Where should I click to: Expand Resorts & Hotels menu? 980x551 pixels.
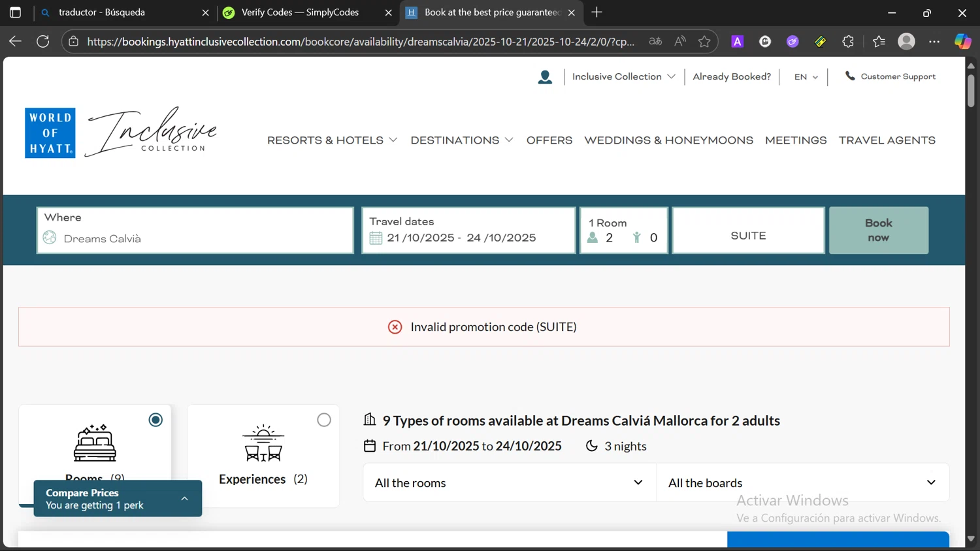[x=332, y=140]
